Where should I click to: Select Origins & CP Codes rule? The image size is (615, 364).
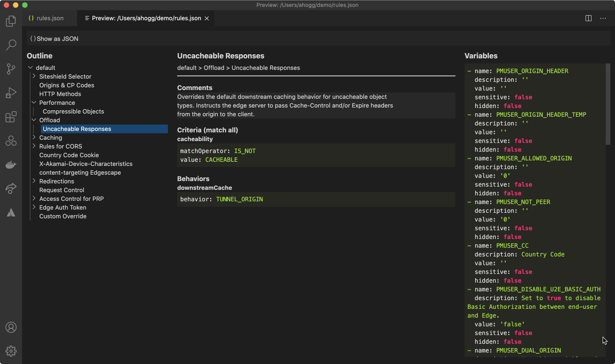click(x=67, y=85)
